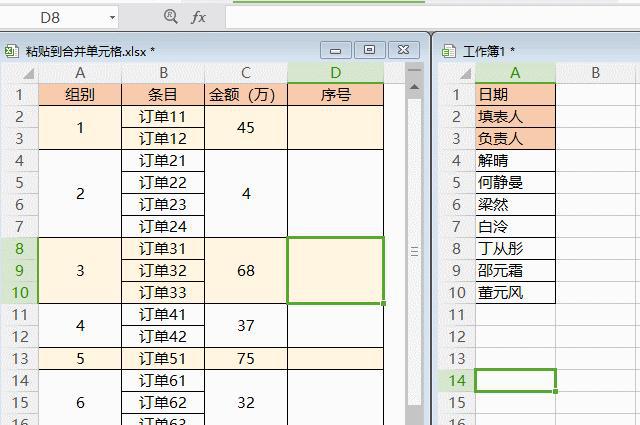Select merged group cell 2
The image size is (640, 425).
(x=80, y=194)
